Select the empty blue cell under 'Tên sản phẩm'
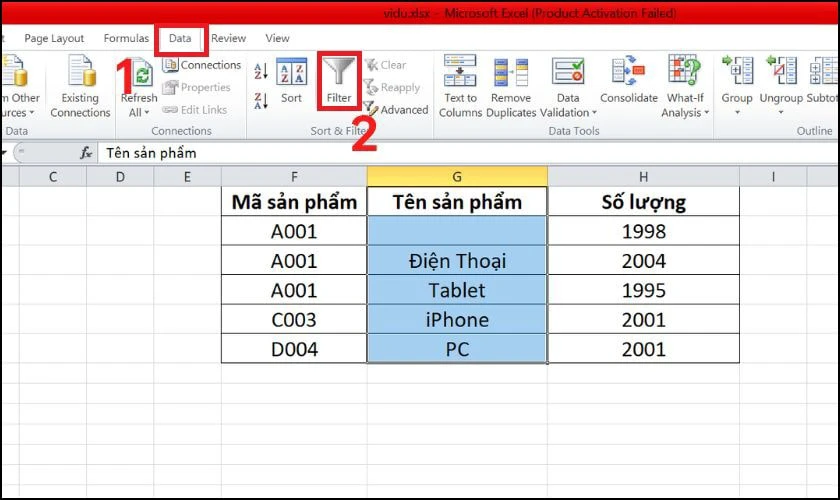 coord(457,231)
